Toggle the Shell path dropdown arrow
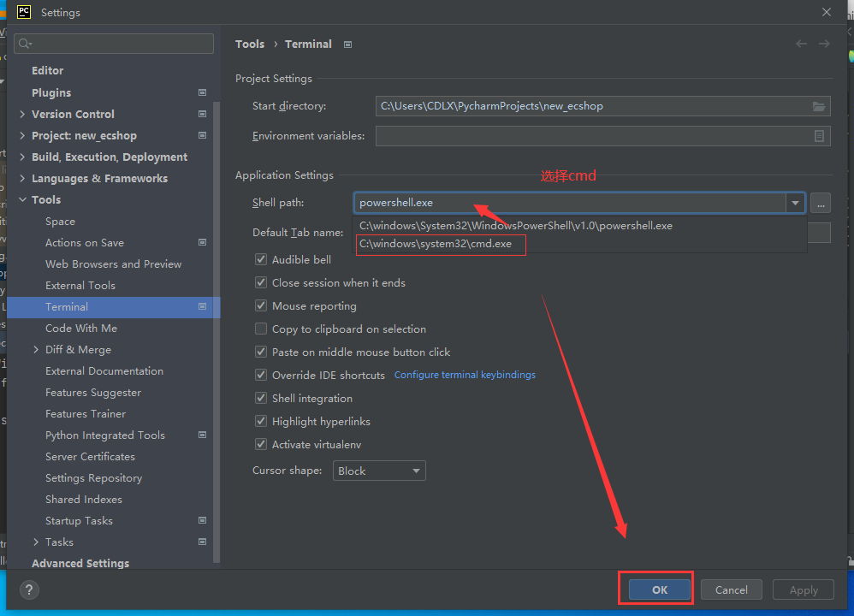 point(796,204)
